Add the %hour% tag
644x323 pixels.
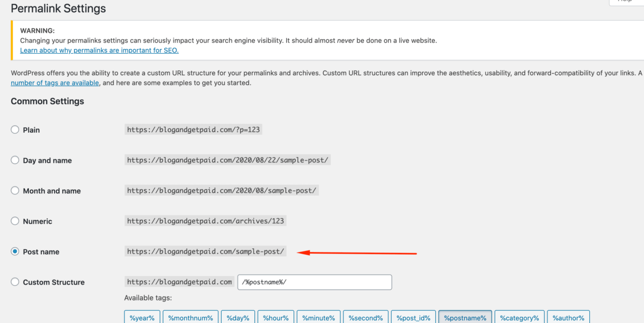click(275, 318)
